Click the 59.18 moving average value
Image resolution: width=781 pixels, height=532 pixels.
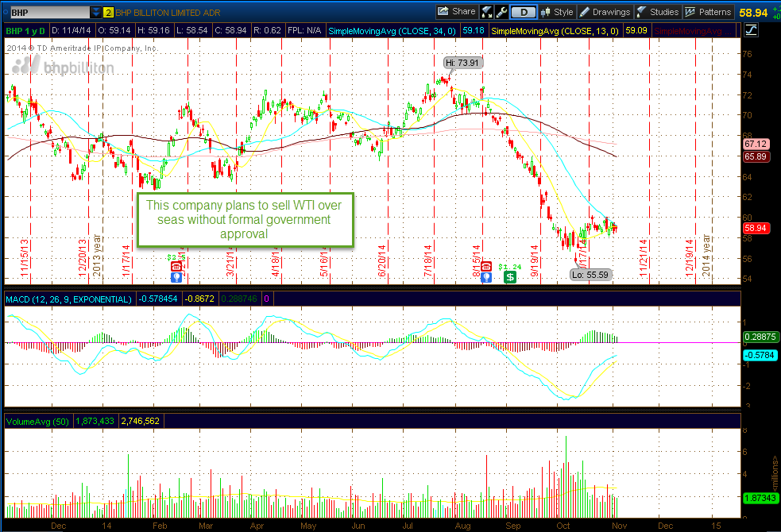point(474,31)
